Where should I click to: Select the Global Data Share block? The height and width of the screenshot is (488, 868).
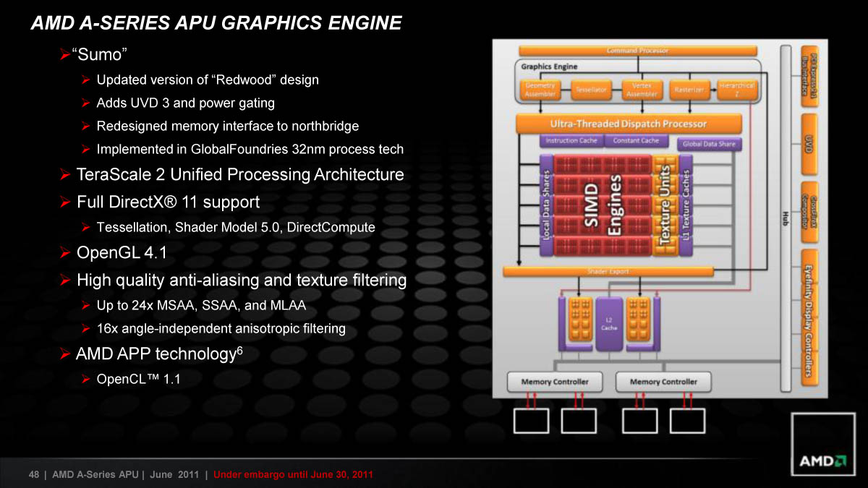point(709,144)
